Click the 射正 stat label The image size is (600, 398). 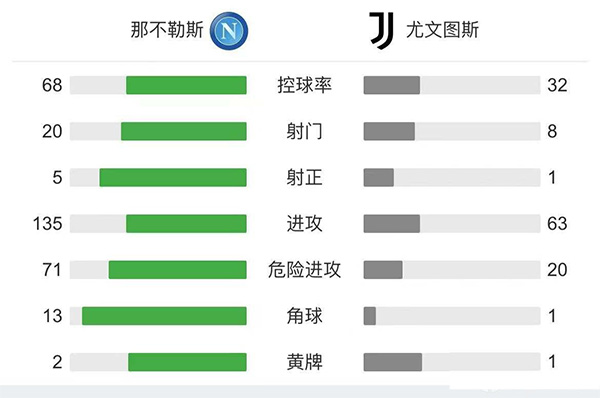click(x=304, y=178)
